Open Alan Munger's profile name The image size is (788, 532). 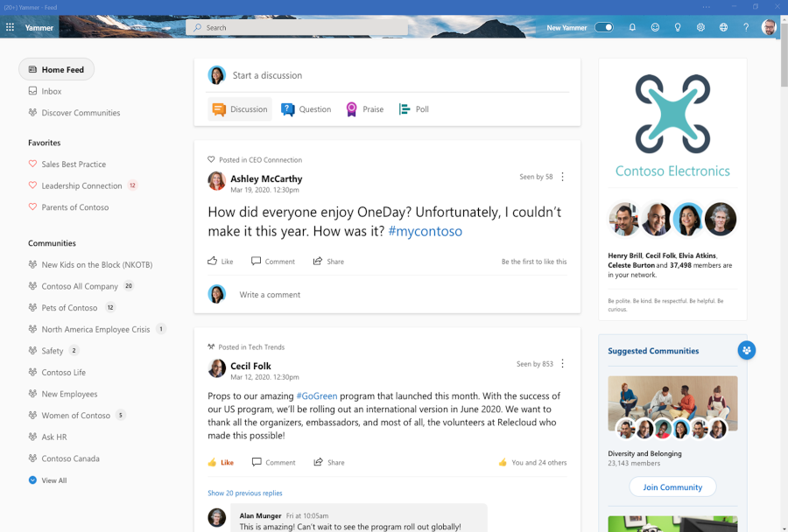pos(260,516)
